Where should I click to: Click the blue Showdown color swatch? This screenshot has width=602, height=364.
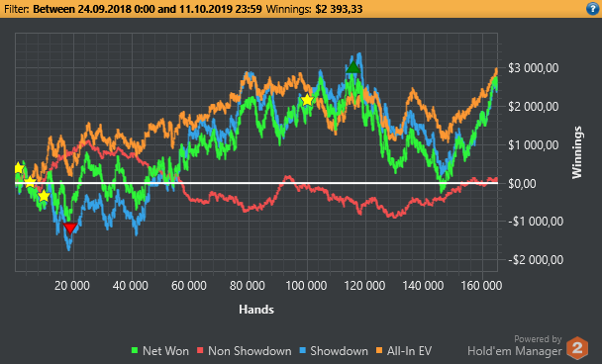[302, 350]
